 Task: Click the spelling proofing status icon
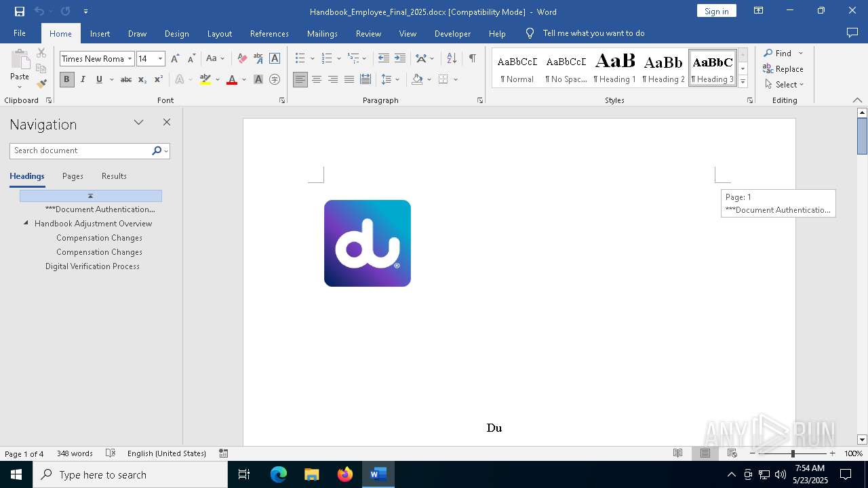(111, 453)
